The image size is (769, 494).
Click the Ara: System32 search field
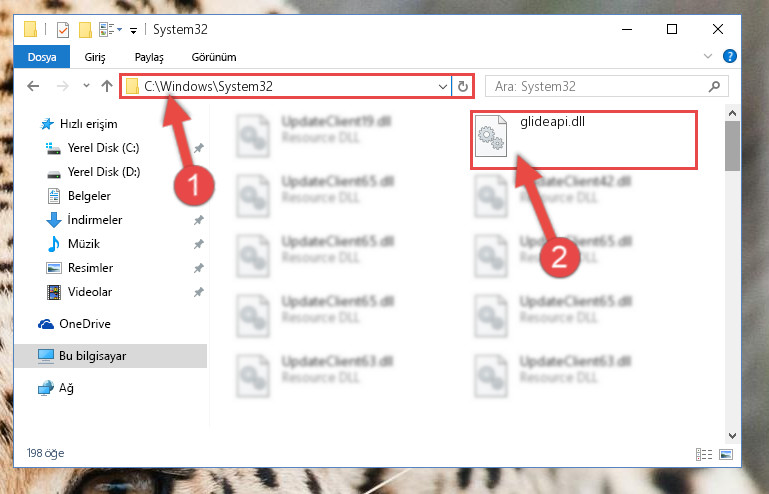[x=598, y=86]
